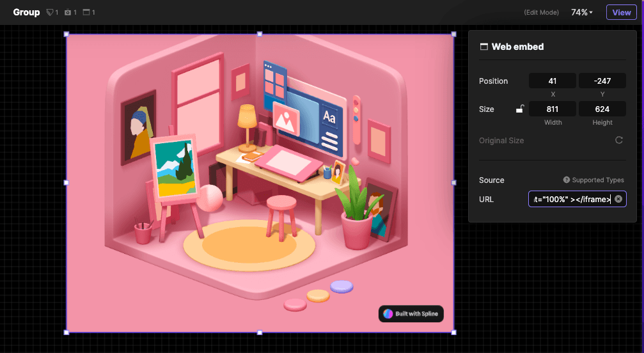Click the Height field showing 624
Viewport: 644px width, 353px height.
point(602,109)
